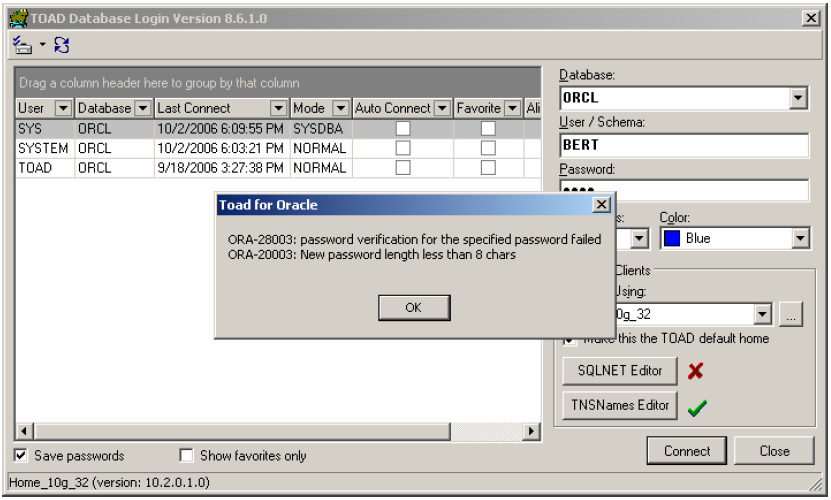The height and width of the screenshot is (500, 831).
Task: Expand the Oracle home dropdown ending in 0g_32
Action: (762, 314)
